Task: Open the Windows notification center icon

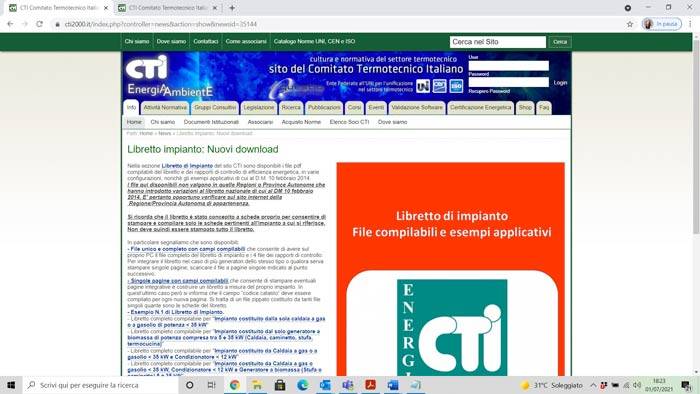Action: 686,385
